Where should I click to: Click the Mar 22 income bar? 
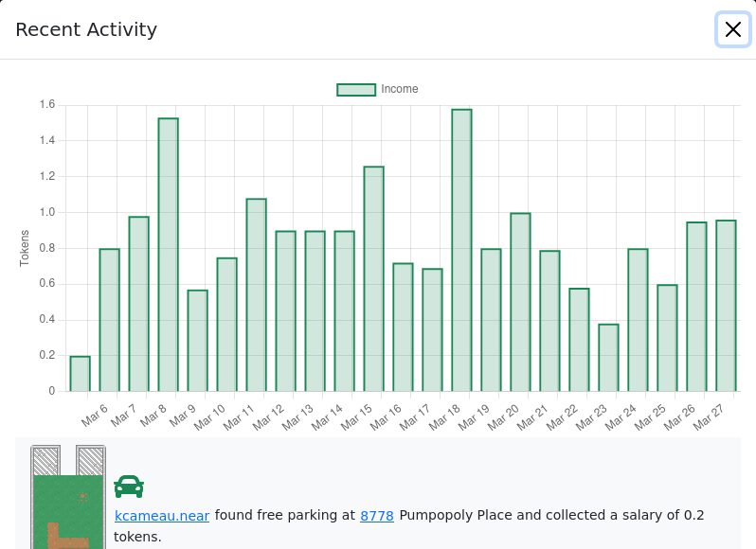click(579, 340)
